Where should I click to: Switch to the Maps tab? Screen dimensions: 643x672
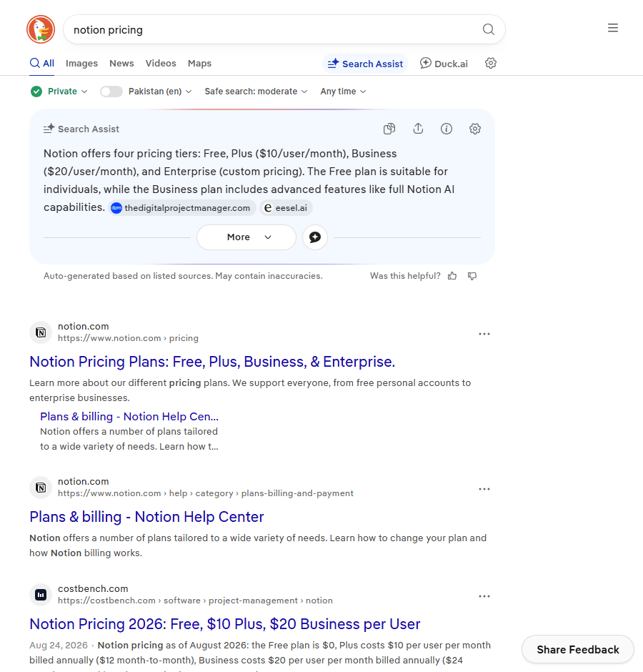(x=199, y=64)
